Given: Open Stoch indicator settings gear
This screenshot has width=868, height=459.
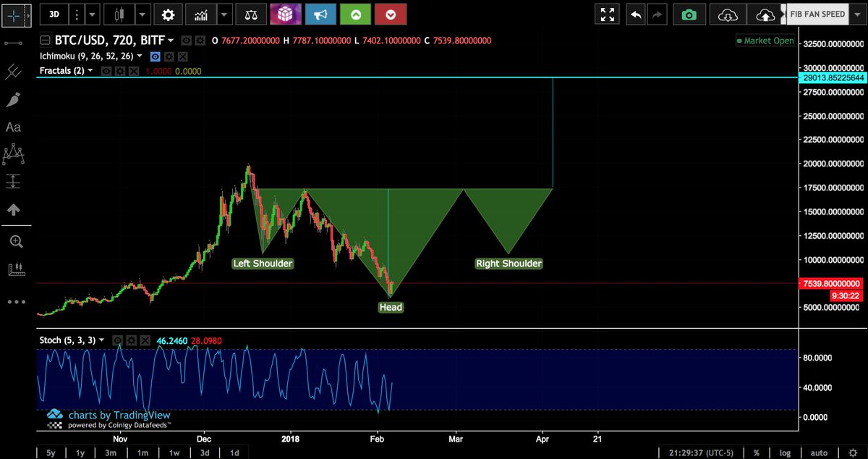Looking at the screenshot, I should pos(130,340).
